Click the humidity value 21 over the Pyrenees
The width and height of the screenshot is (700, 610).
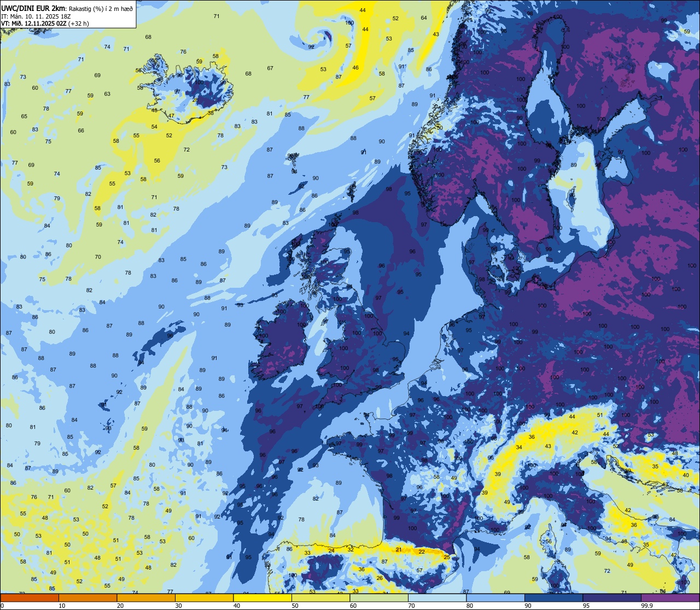pos(399,549)
